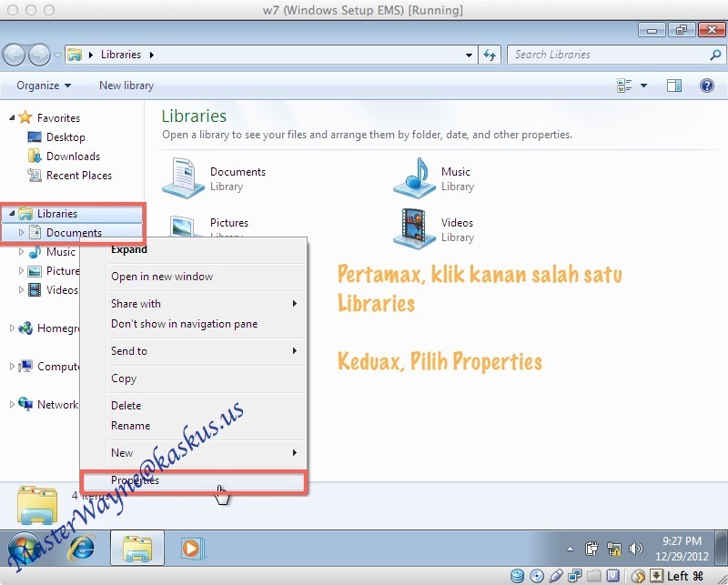Image resolution: width=728 pixels, height=585 pixels.
Task: Launch Internet Explorer from the taskbar
Action: coord(82,549)
